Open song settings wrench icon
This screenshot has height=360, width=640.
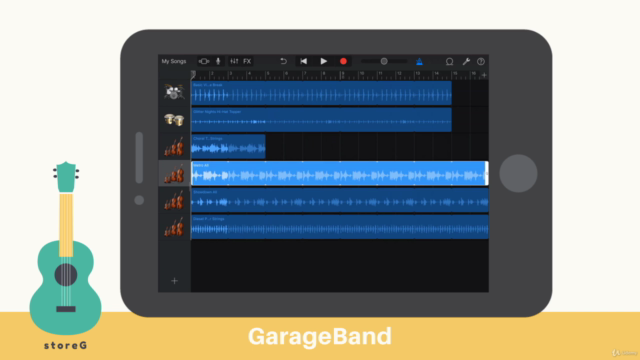pos(466,62)
